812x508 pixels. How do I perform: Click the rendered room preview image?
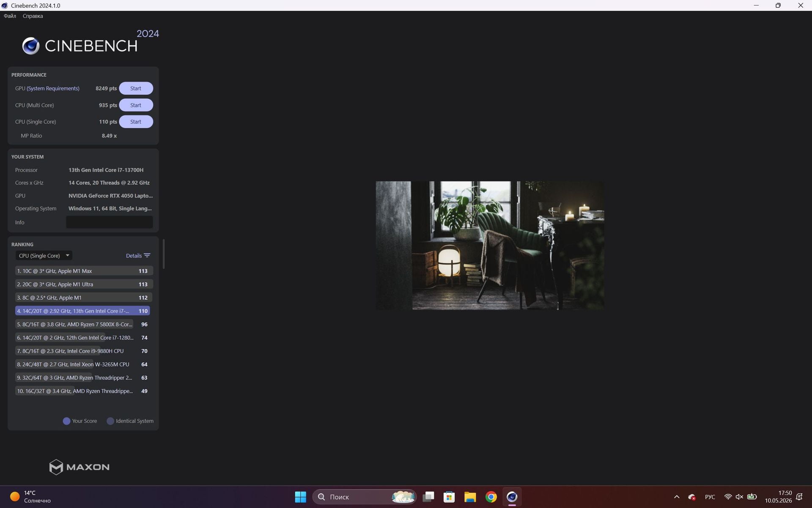click(490, 246)
